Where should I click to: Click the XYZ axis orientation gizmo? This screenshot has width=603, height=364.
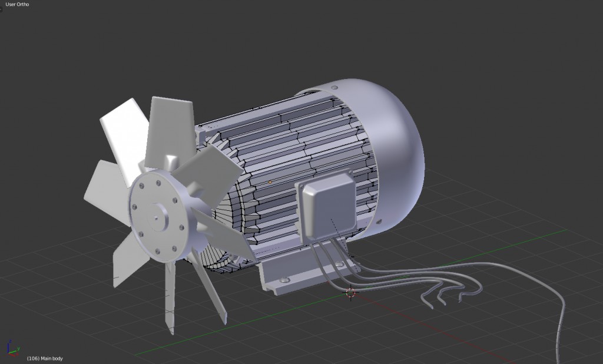pos(11,349)
